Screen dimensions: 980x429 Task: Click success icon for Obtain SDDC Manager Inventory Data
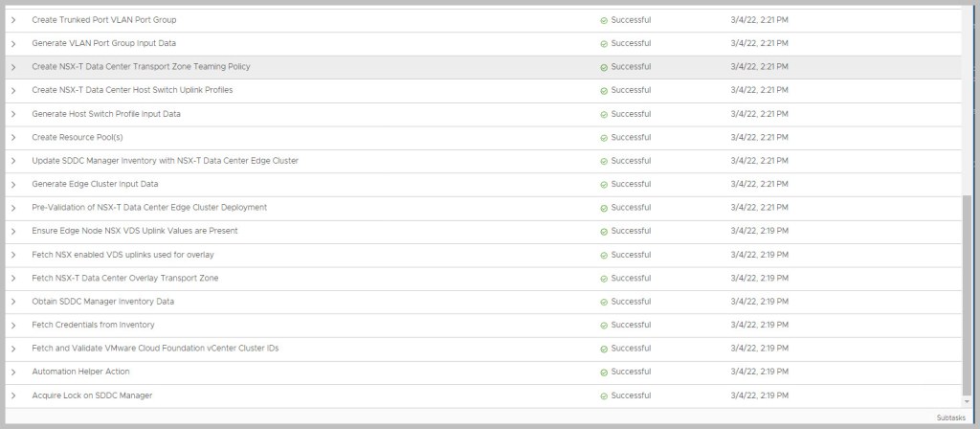[x=604, y=302]
